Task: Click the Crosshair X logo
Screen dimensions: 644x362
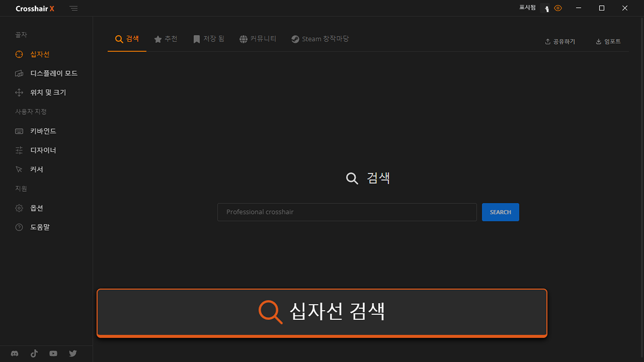Action: point(35,9)
